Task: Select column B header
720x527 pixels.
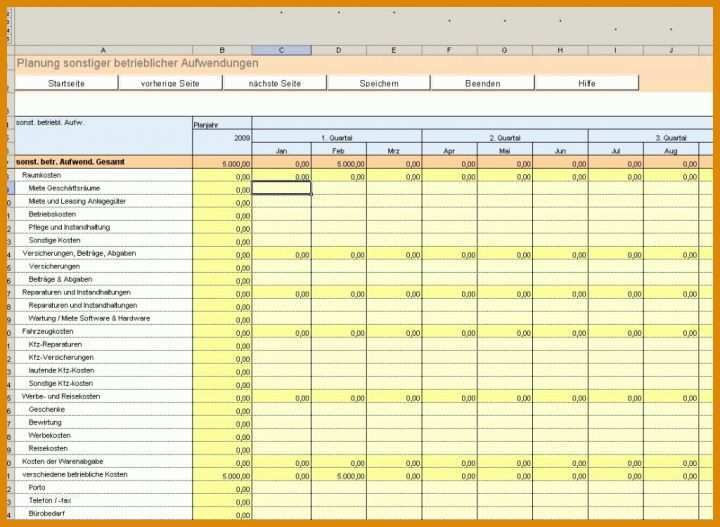Action: [x=222, y=50]
